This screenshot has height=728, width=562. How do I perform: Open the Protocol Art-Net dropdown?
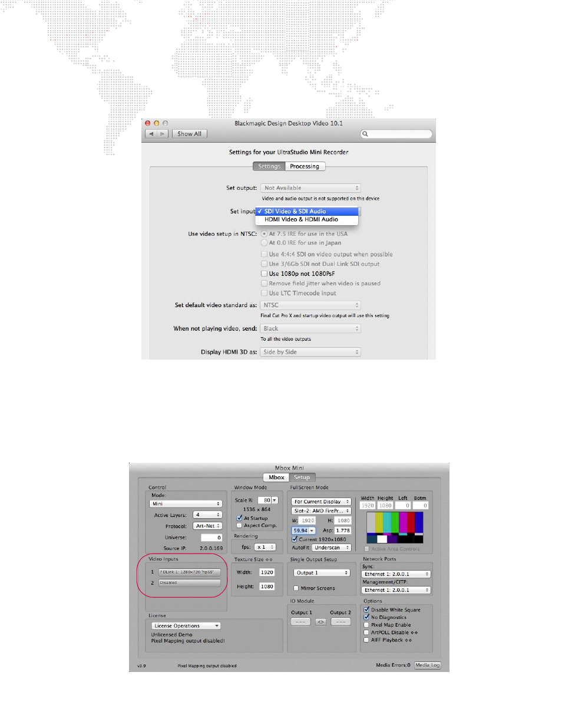207,526
